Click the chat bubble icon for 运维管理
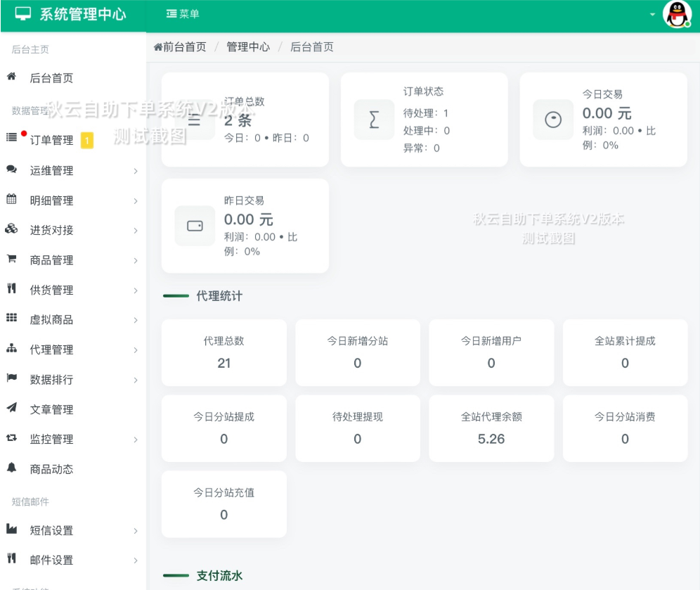700x590 pixels. 11,169
